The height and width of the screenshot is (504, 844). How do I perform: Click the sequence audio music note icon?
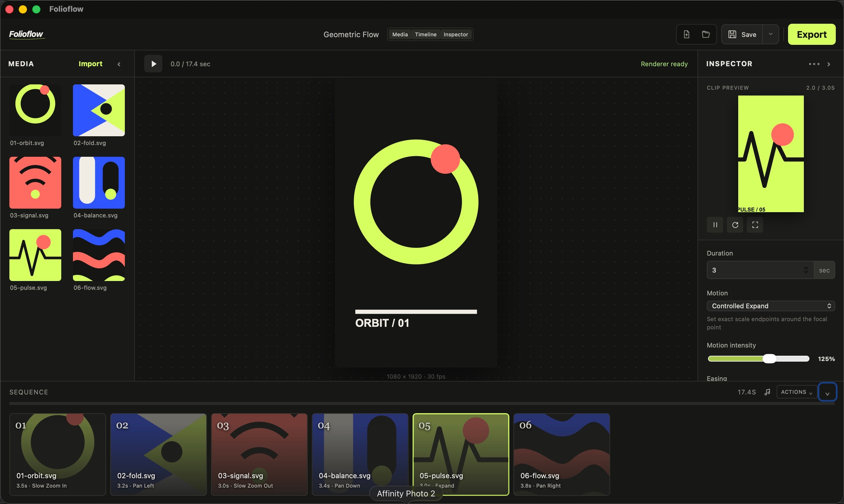coord(767,392)
